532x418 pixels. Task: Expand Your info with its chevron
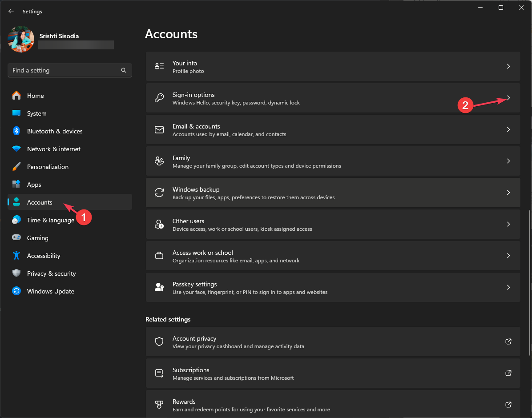coord(508,66)
